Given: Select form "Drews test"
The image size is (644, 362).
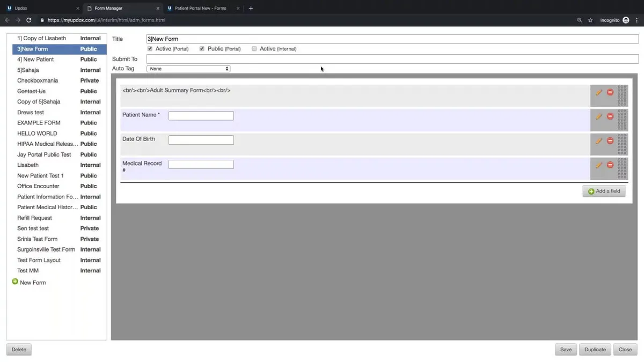Looking at the screenshot, I should click(60, 113).
